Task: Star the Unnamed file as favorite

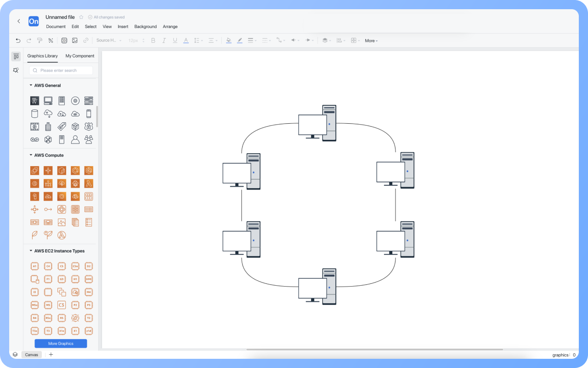Action: 81,17
